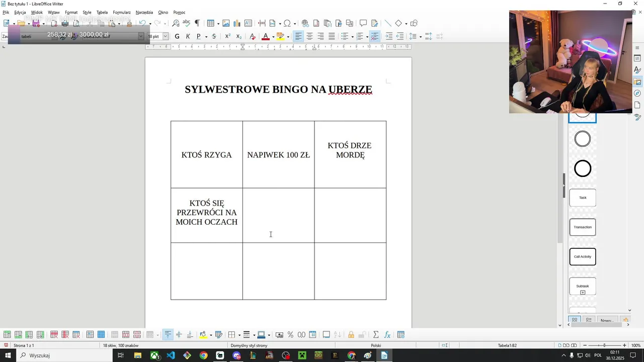Decrease indent icon
644x362 pixels.
click(400, 36)
